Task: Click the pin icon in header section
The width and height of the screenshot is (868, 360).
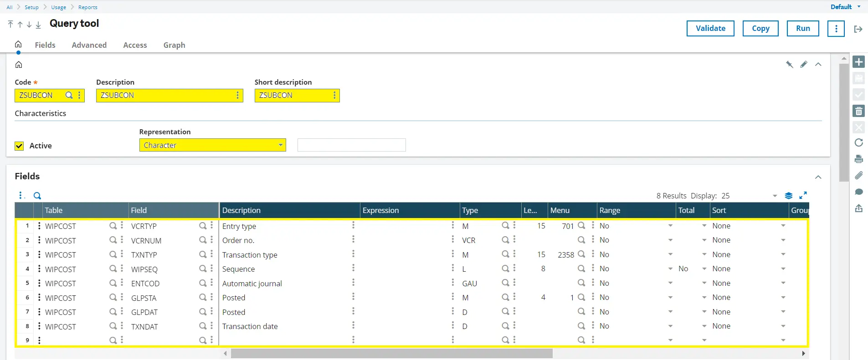Action: (790, 64)
